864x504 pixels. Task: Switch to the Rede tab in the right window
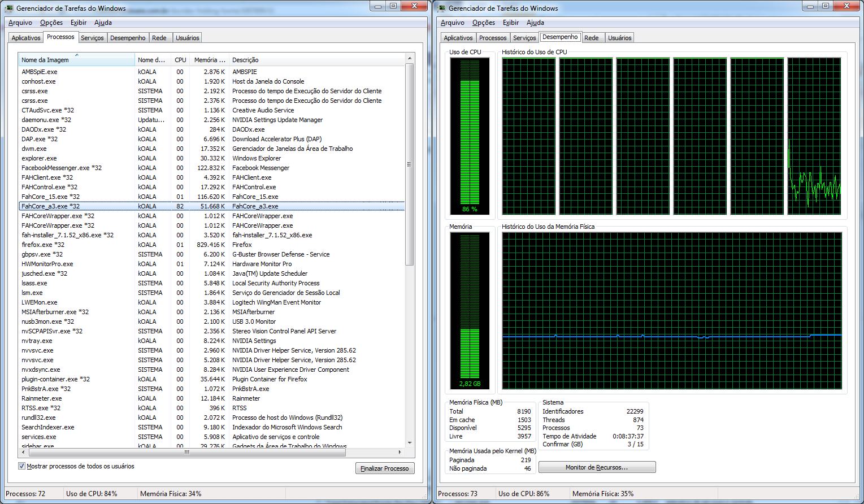tap(592, 37)
